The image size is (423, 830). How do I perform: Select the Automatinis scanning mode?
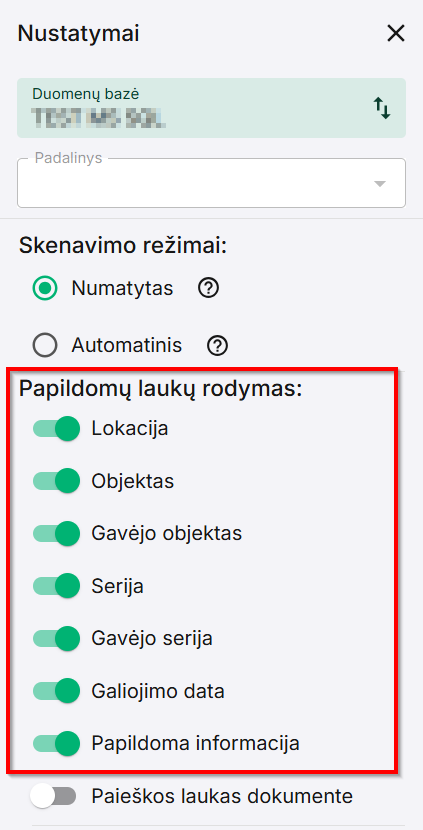click(x=44, y=346)
